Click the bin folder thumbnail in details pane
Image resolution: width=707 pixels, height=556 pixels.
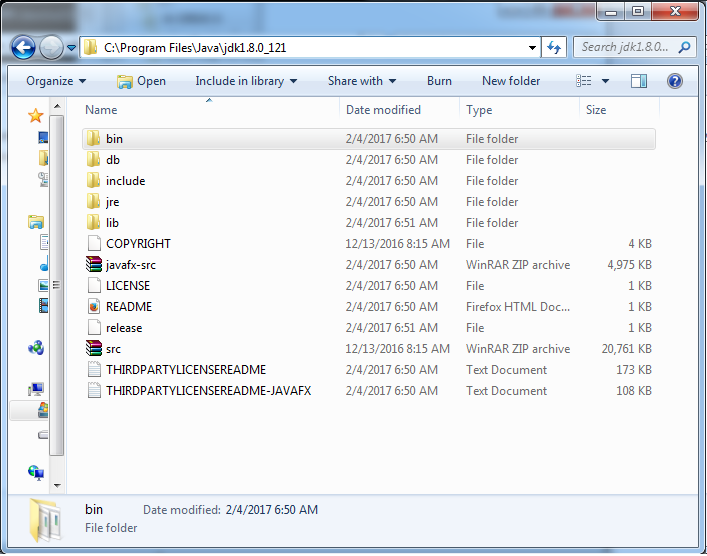(x=45, y=519)
